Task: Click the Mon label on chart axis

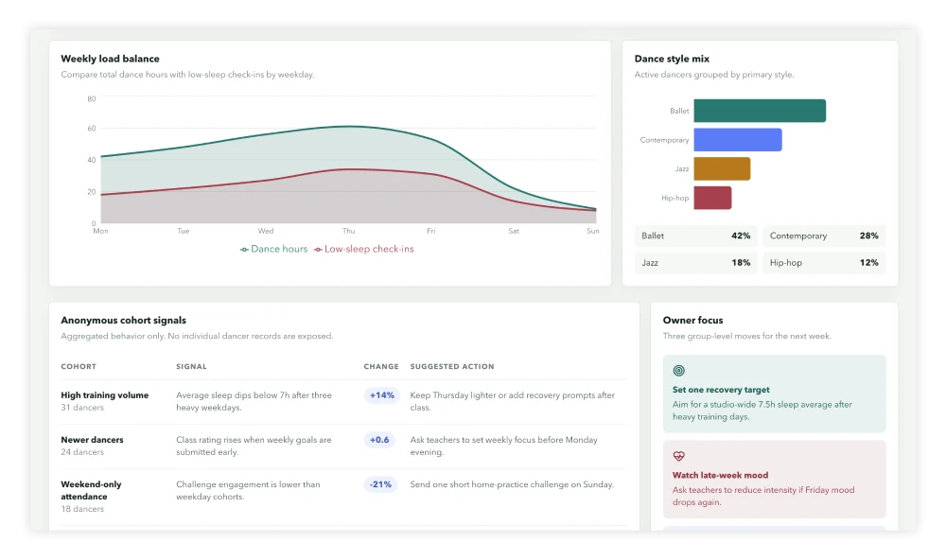Action: pyautogui.click(x=101, y=231)
